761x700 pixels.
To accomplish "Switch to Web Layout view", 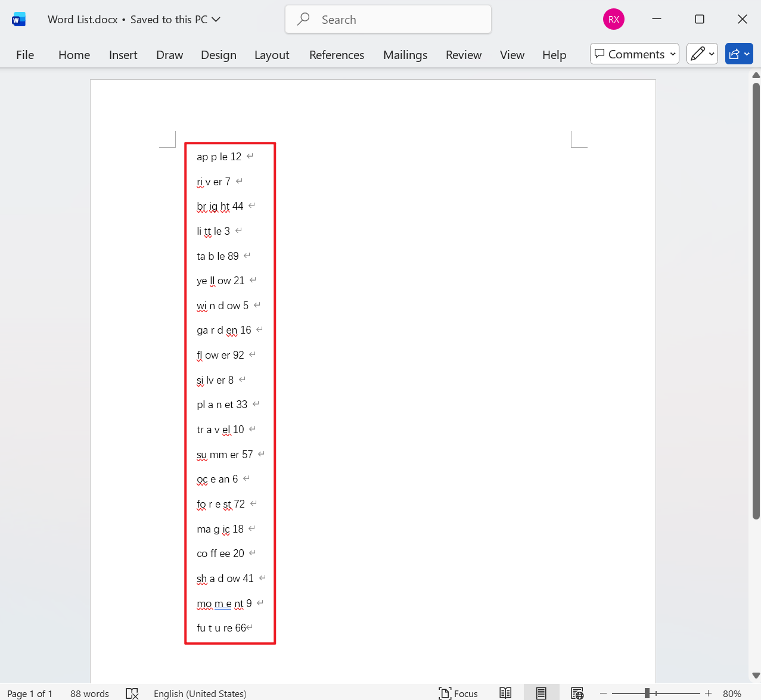I will 577,693.
